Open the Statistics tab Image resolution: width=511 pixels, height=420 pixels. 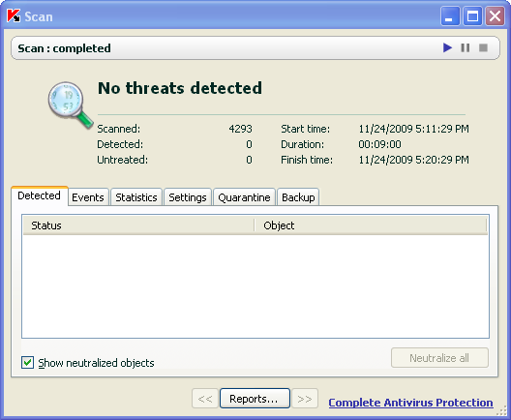pos(136,197)
